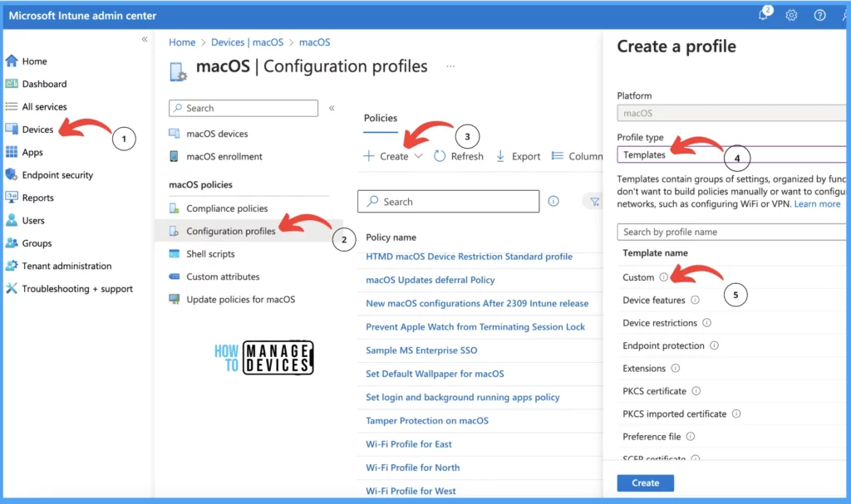
Task: Click the Home icon in sidebar
Action: 12,61
